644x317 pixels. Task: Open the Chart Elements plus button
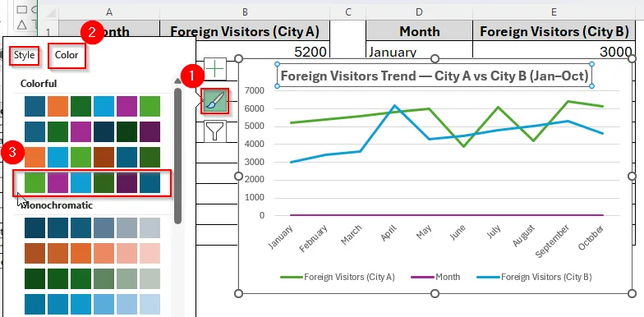pos(215,69)
